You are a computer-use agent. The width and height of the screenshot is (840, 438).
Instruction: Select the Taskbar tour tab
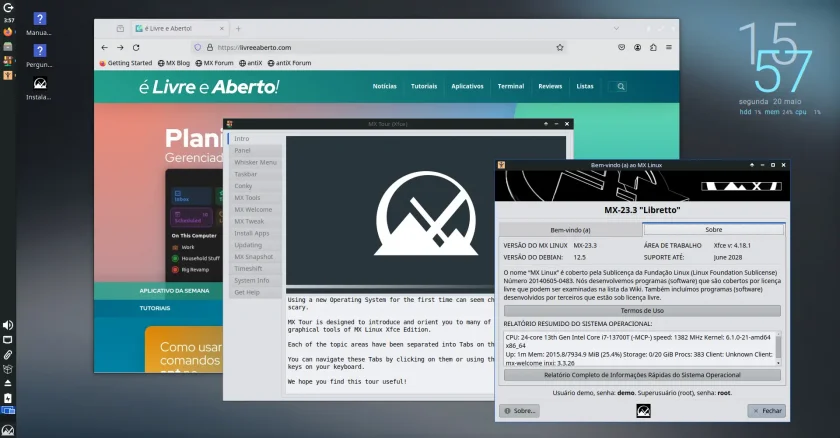pyautogui.click(x=255, y=174)
